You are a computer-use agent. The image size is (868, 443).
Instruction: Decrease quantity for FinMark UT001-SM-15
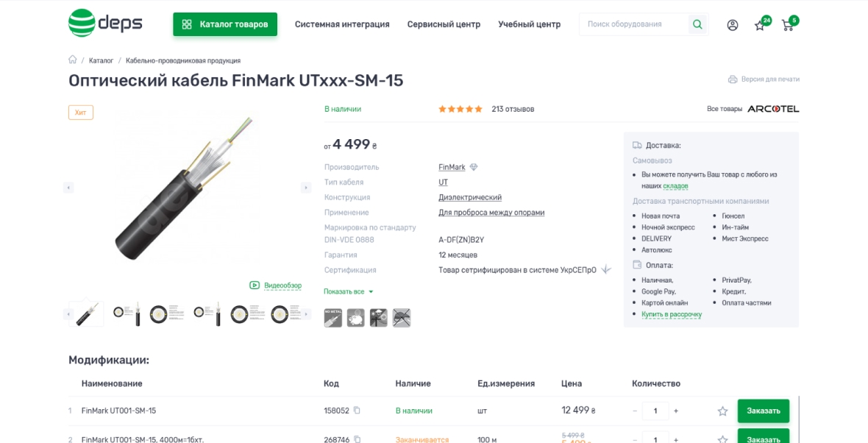(635, 411)
